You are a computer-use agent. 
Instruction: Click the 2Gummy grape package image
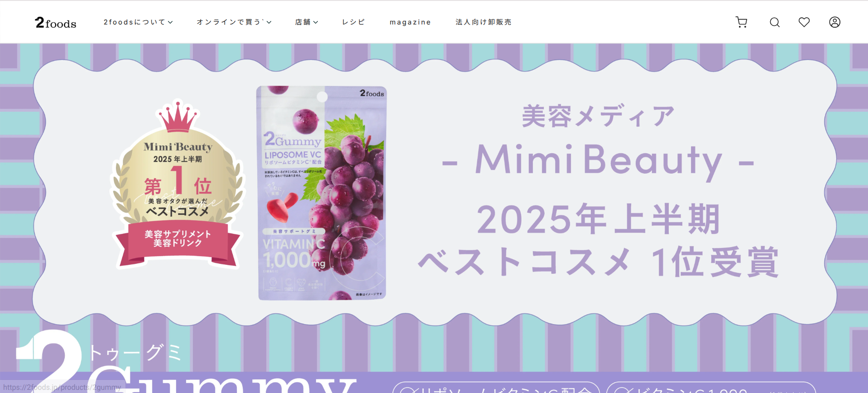pyautogui.click(x=322, y=193)
